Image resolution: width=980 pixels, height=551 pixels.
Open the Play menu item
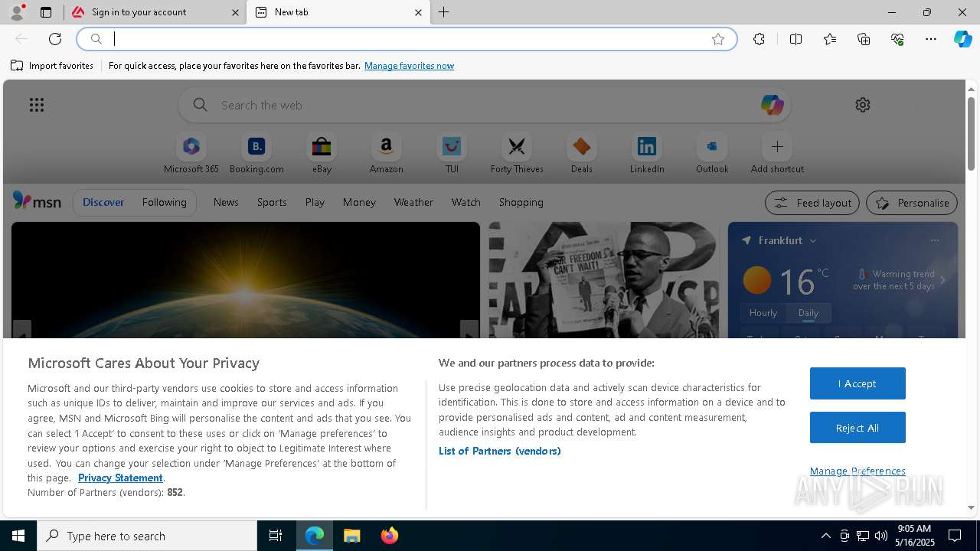click(315, 202)
